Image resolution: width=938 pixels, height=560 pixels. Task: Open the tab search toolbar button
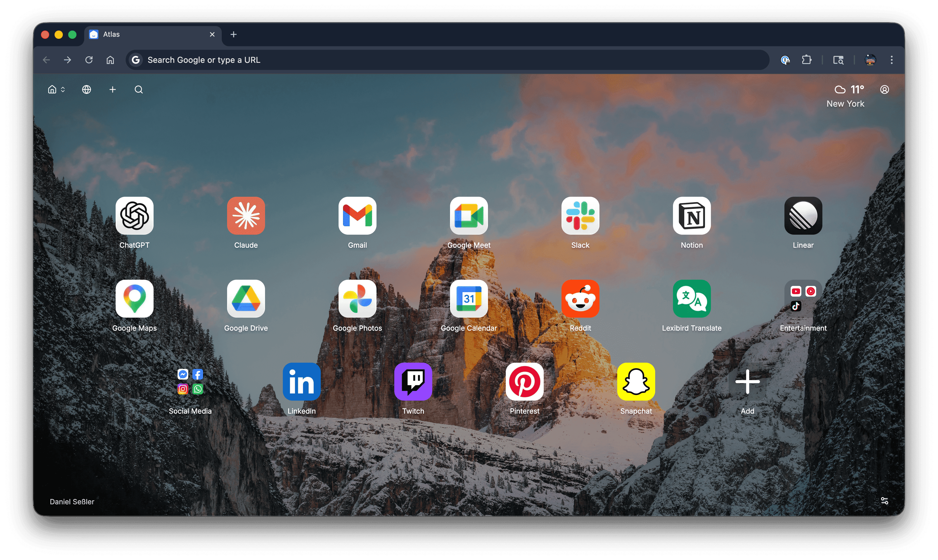pyautogui.click(x=838, y=60)
